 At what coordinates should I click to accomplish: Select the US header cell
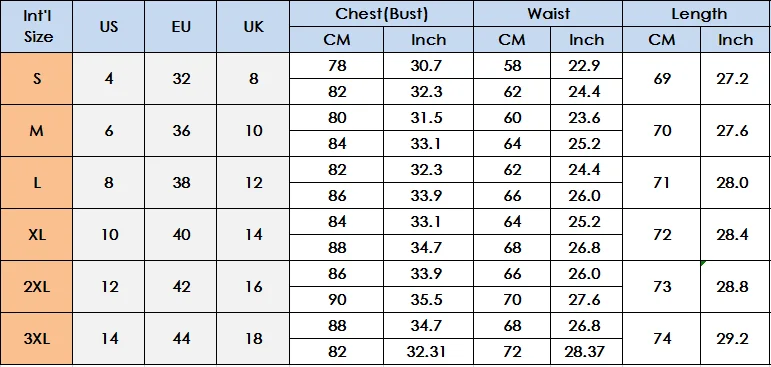[x=109, y=27]
